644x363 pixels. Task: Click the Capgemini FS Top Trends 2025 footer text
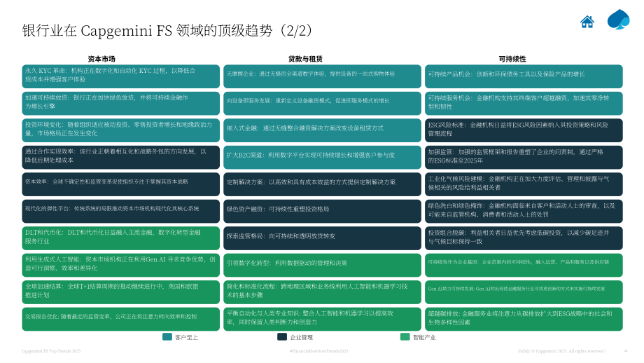point(51,351)
